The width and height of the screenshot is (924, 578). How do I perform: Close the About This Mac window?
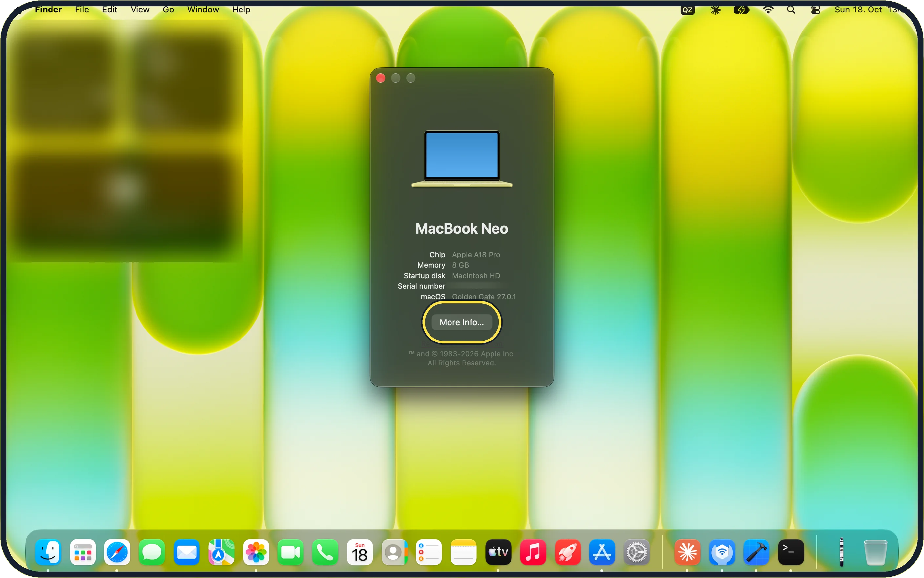click(x=380, y=78)
